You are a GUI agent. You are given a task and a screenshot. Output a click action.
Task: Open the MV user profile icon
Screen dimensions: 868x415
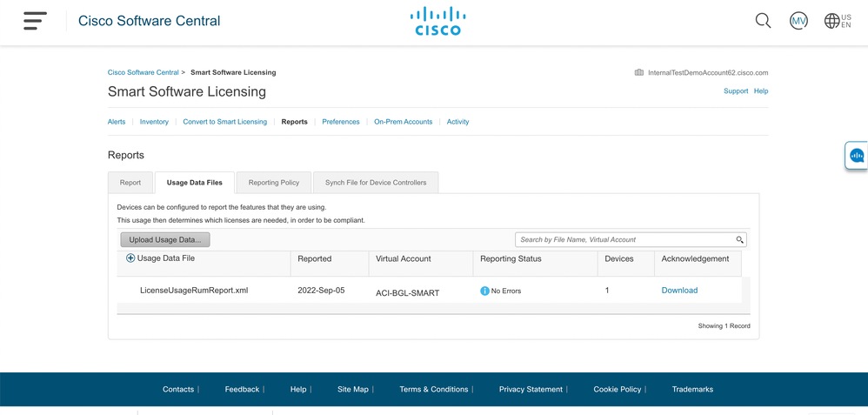pos(798,21)
